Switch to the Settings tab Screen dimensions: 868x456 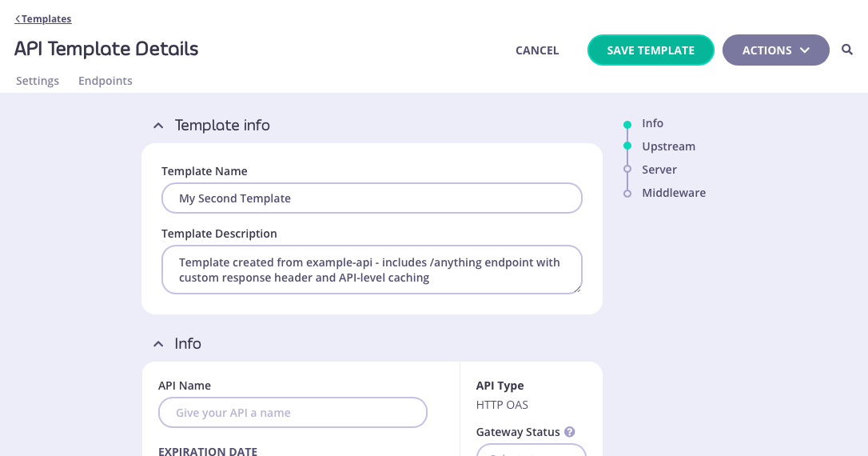click(38, 81)
